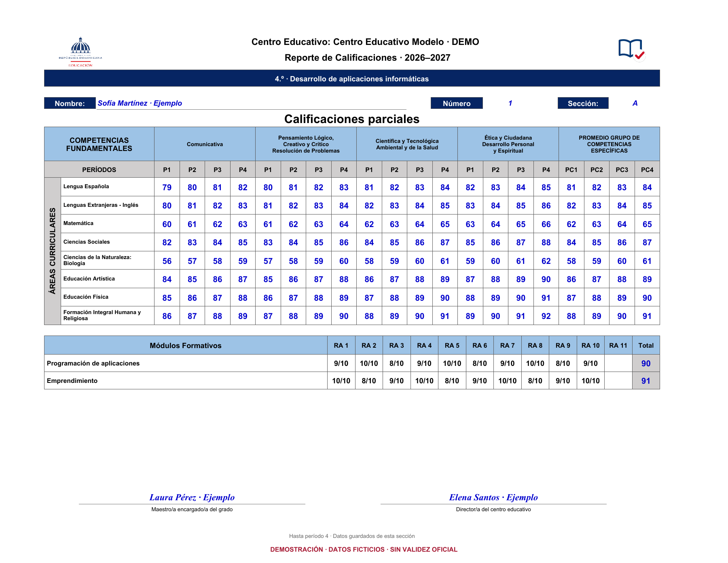This screenshot has width=728, height=563.
Task: Click signature 'Elena Santos · Ejemplo'
Action: 493,497
